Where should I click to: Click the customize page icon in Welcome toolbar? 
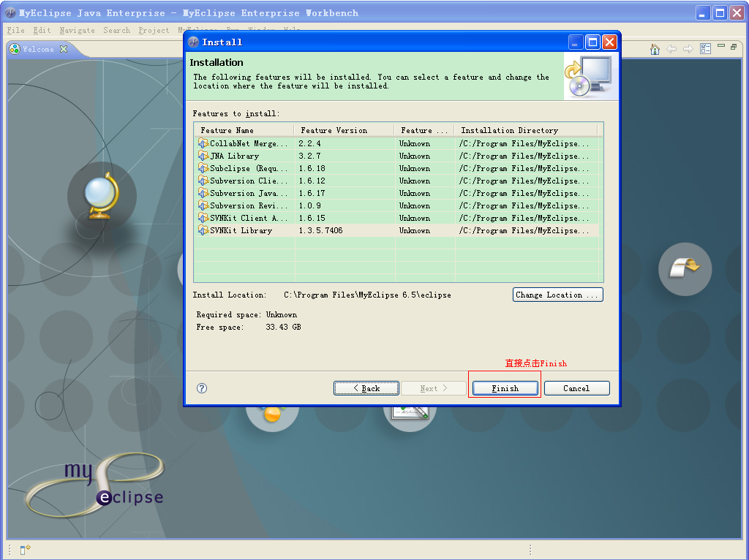tap(706, 49)
